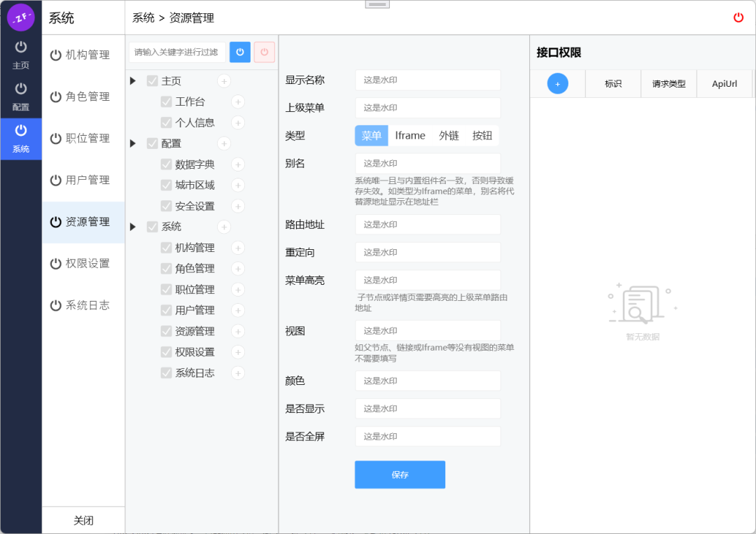Click the plus icon next to 系统 tree node
756x534 pixels.
pyautogui.click(x=224, y=227)
